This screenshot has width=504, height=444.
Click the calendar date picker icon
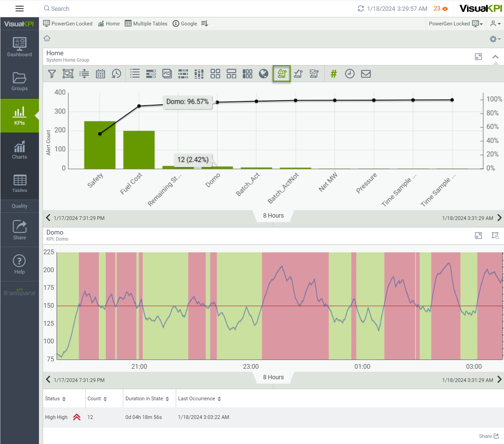pos(100,74)
